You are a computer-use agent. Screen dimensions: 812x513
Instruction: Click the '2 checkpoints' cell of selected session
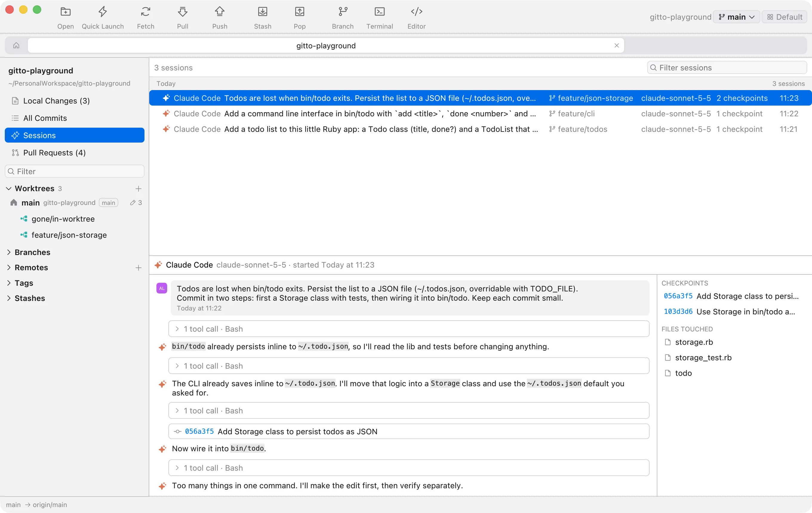742,98
